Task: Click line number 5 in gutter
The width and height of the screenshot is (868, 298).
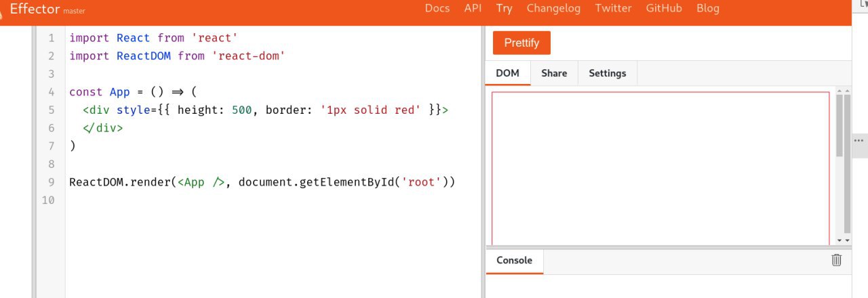Action: pyautogui.click(x=52, y=110)
